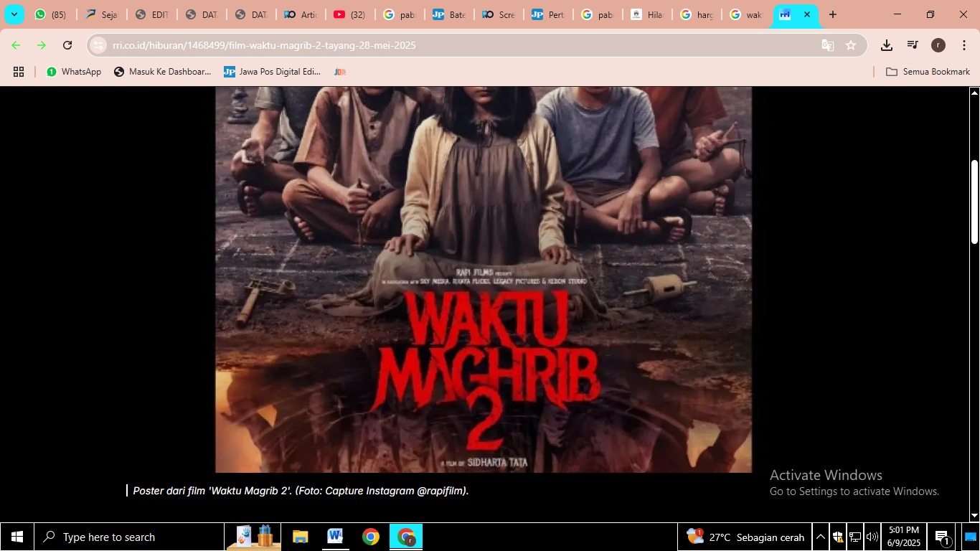The height and width of the screenshot is (551, 980).
Task: Open the notification center icon
Action: tap(943, 537)
